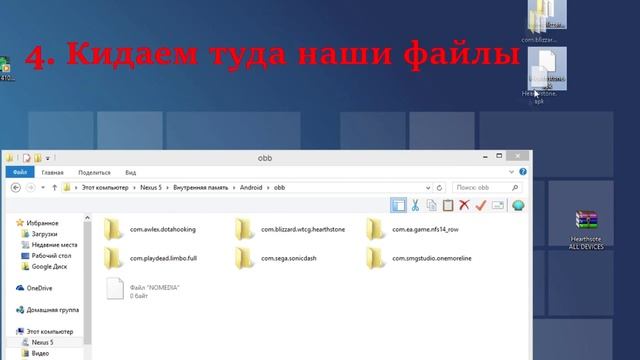The height and width of the screenshot is (360, 640).
Task: Open address bar history dropdown
Action: point(428,188)
